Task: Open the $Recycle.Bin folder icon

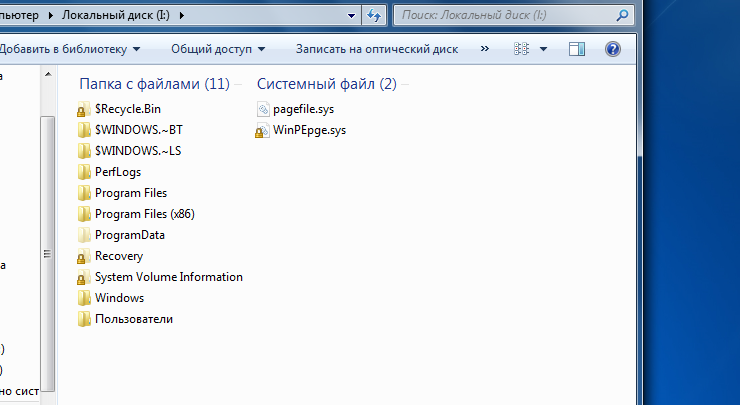Action: (x=84, y=109)
